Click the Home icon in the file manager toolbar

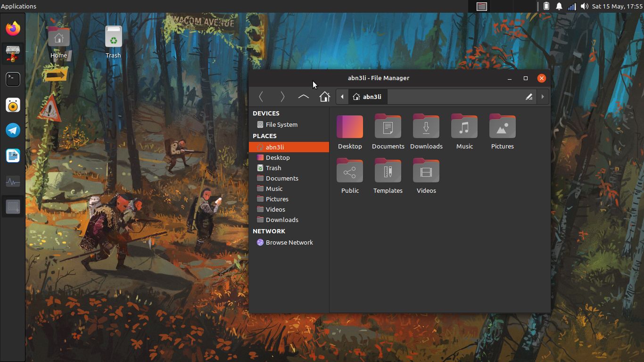coord(325,97)
